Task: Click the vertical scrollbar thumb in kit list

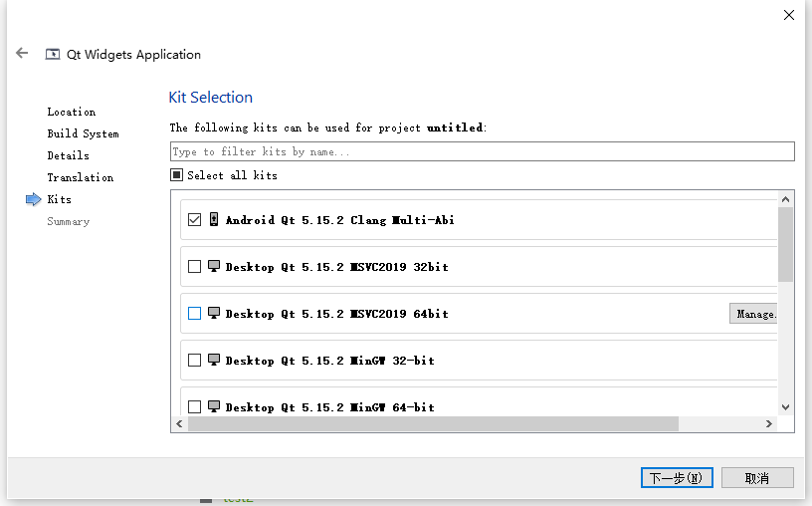Action: pos(785,244)
